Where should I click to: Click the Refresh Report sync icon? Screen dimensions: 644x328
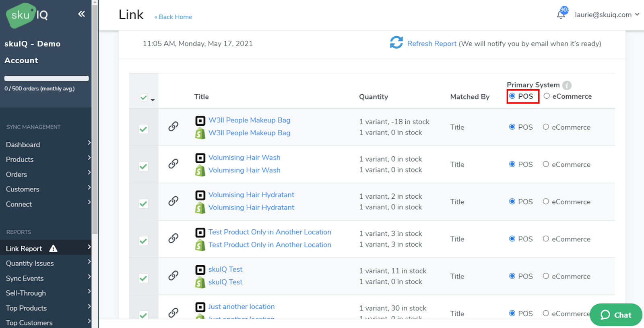pyautogui.click(x=396, y=43)
